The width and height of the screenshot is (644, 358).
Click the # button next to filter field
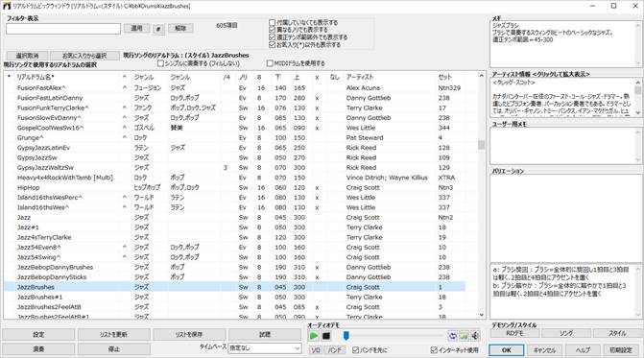[x=158, y=29]
